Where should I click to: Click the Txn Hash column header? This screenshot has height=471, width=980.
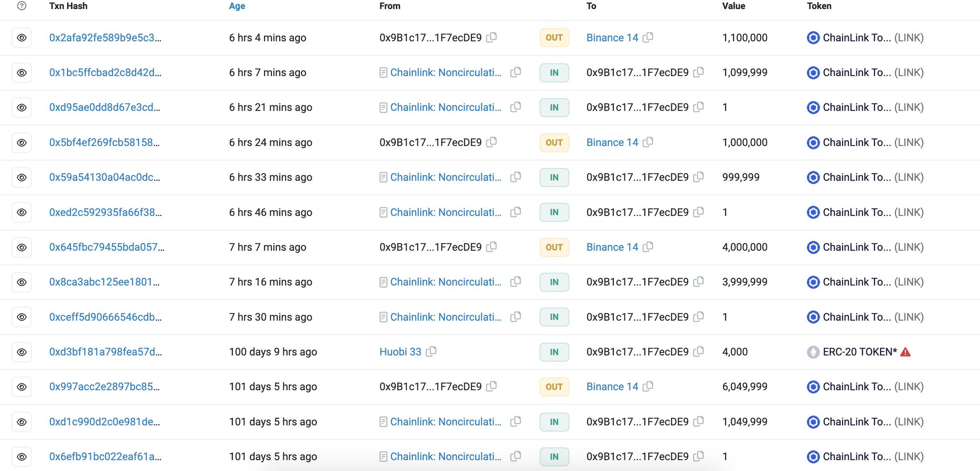tap(68, 6)
